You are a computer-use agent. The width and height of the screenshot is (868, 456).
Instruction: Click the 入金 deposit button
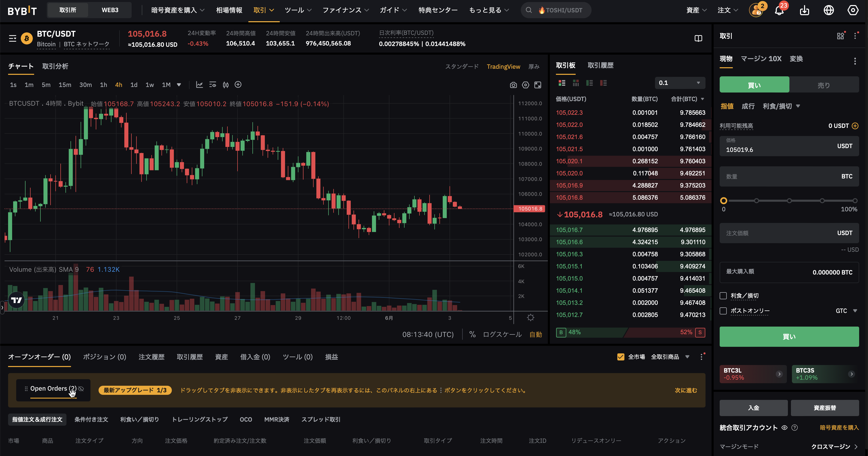click(754, 408)
